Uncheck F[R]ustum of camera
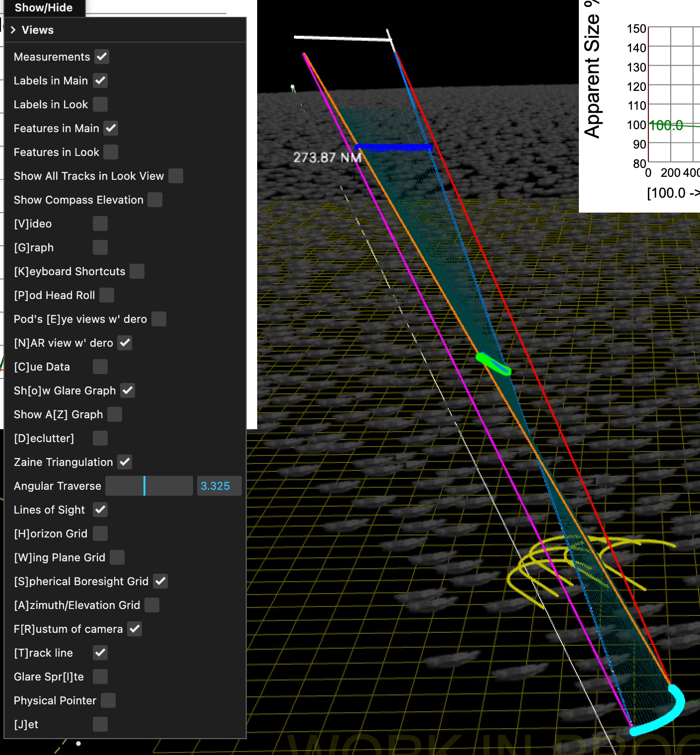 [135, 629]
